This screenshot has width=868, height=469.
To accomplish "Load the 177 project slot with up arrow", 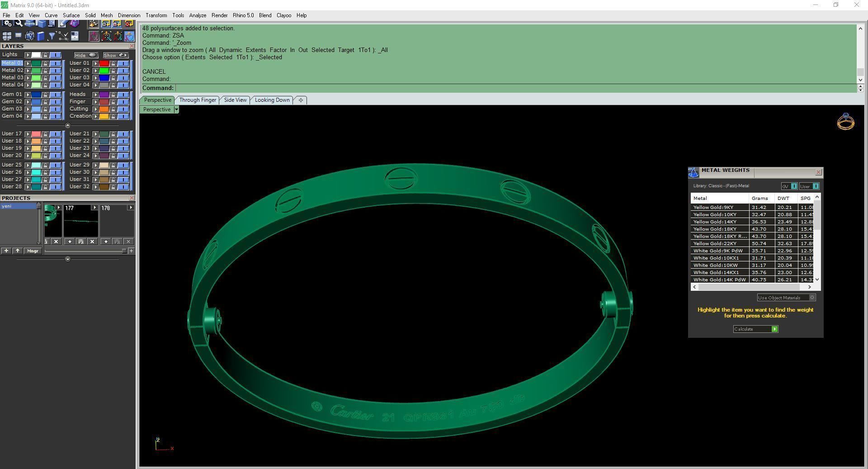I will (x=70, y=242).
